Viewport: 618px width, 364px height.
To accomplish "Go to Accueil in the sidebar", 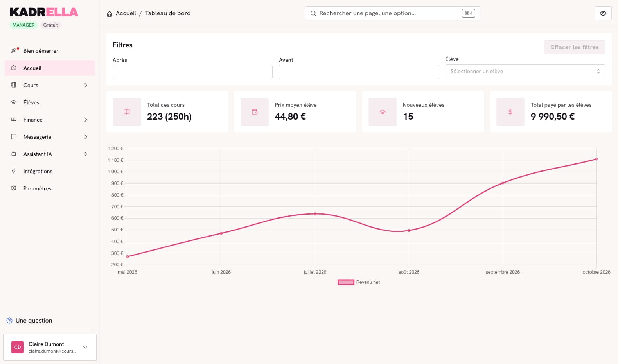I will pyautogui.click(x=50, y=68).
